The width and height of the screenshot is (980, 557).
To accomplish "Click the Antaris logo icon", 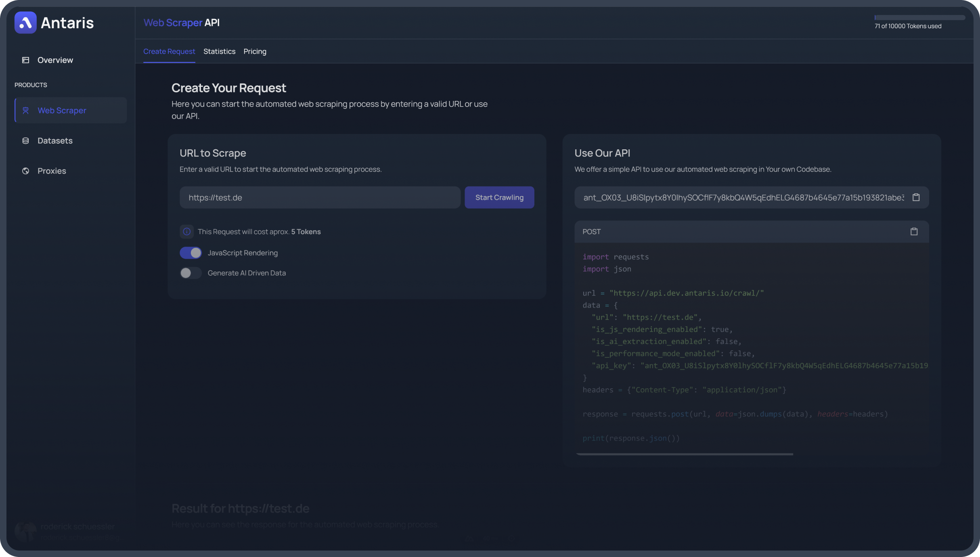I will (x=25, y=22).
